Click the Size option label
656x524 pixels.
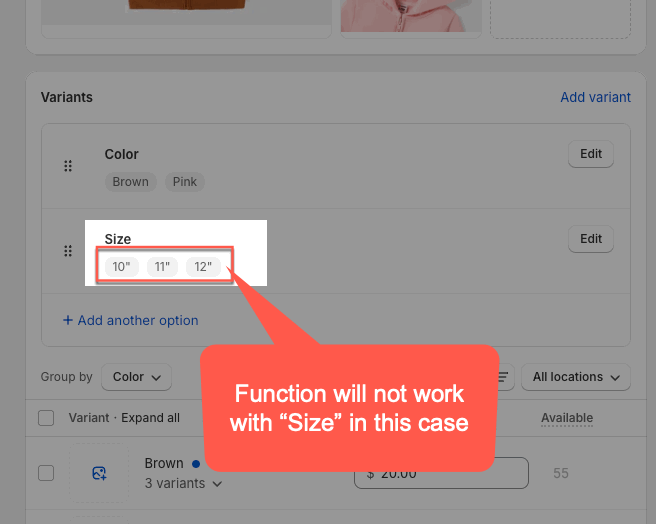click(x=118, y=239)
